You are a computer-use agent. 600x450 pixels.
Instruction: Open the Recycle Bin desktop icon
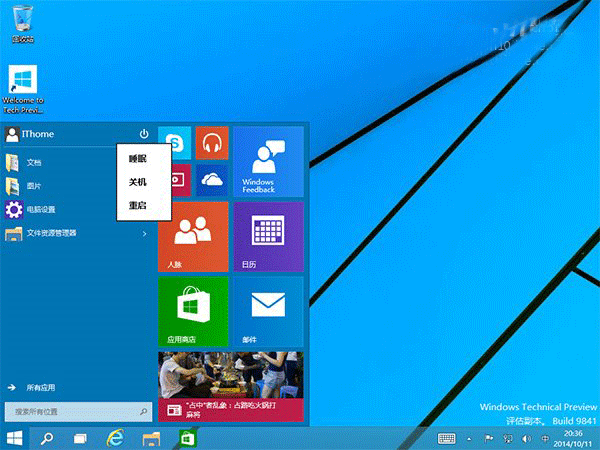pos(23,23)
